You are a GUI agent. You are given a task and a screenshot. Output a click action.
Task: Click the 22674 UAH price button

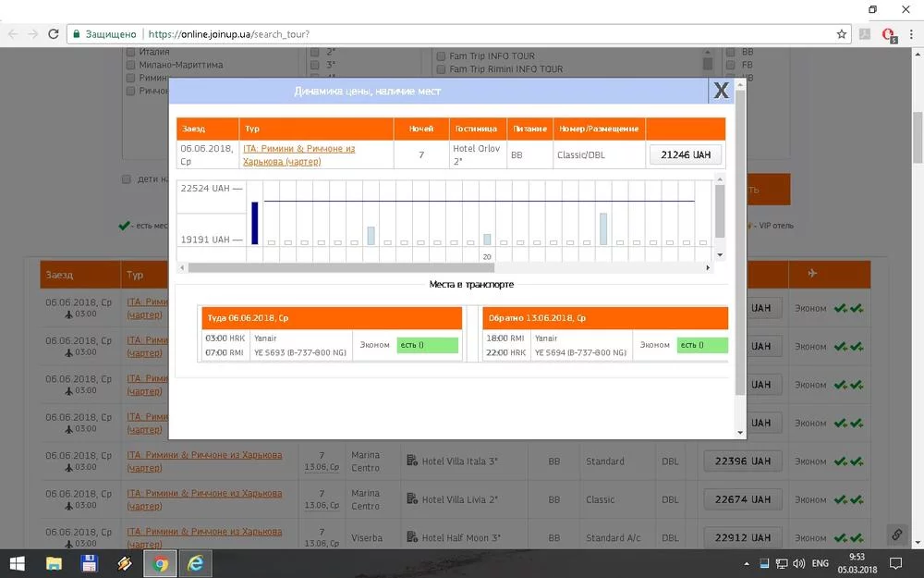point(743,499)
